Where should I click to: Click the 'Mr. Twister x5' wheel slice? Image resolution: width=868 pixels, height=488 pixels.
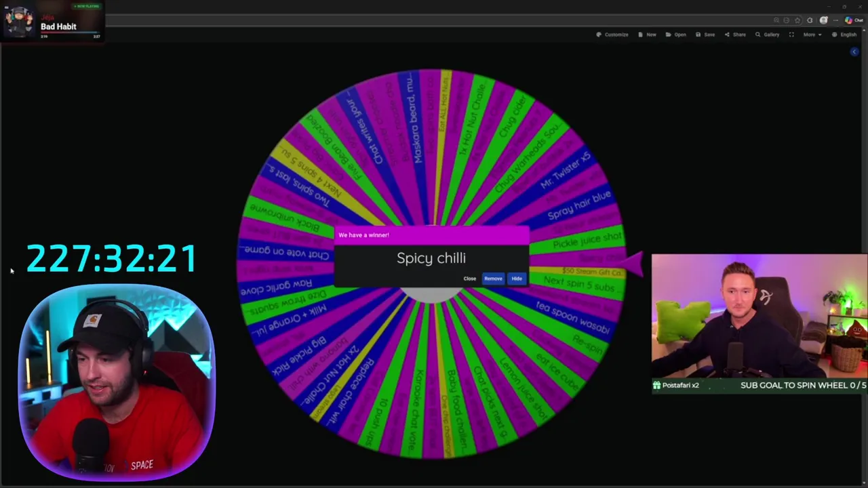(564, 170)
